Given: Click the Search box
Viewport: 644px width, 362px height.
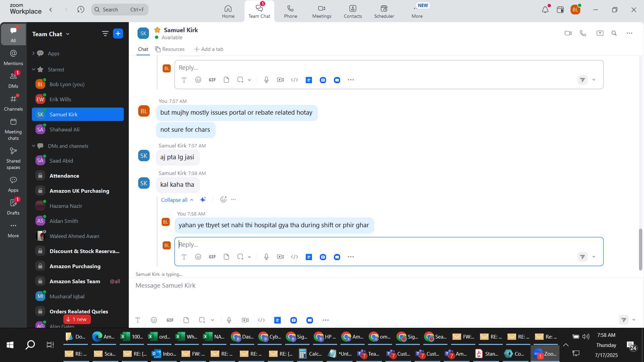Looking at the screenshot, I should (120, 9).
